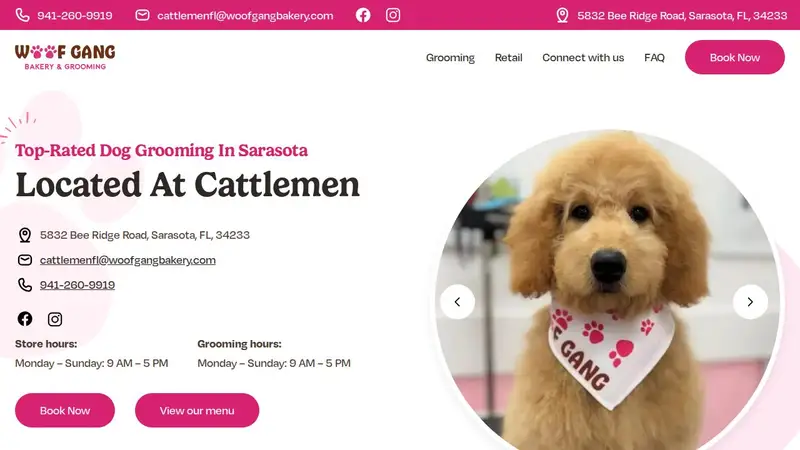The width and height of the screenshot is (800, 450).
Task: Click the Woof Gang Bakery & Grooming logo
Action: pyautogui.click(x=65, y=57)
